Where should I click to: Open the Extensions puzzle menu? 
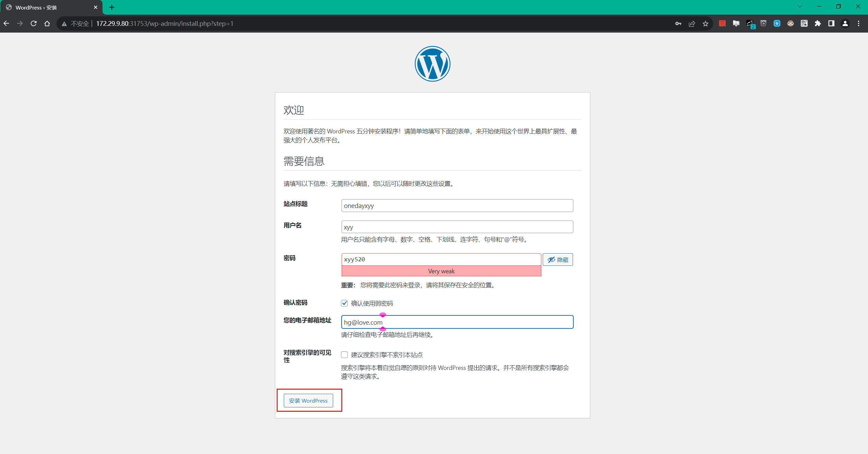click(818, 23)
